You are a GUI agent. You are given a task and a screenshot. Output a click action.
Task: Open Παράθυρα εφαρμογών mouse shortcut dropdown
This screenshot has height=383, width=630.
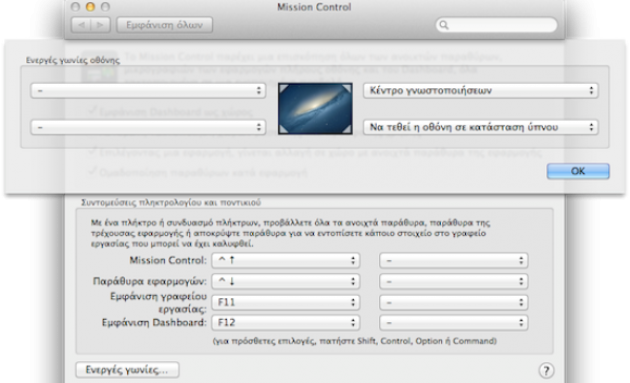click(454, 281)
